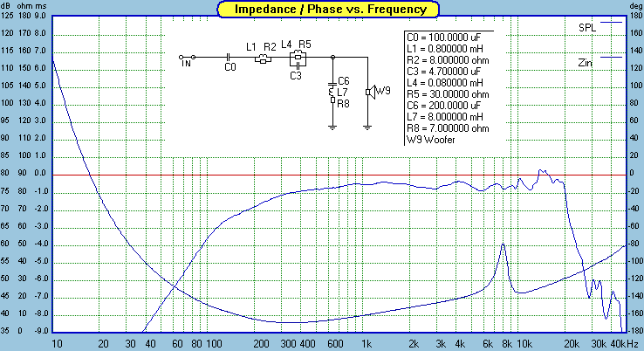
Task: Click the 1k frequency axis label
Action: coord(367,342)
